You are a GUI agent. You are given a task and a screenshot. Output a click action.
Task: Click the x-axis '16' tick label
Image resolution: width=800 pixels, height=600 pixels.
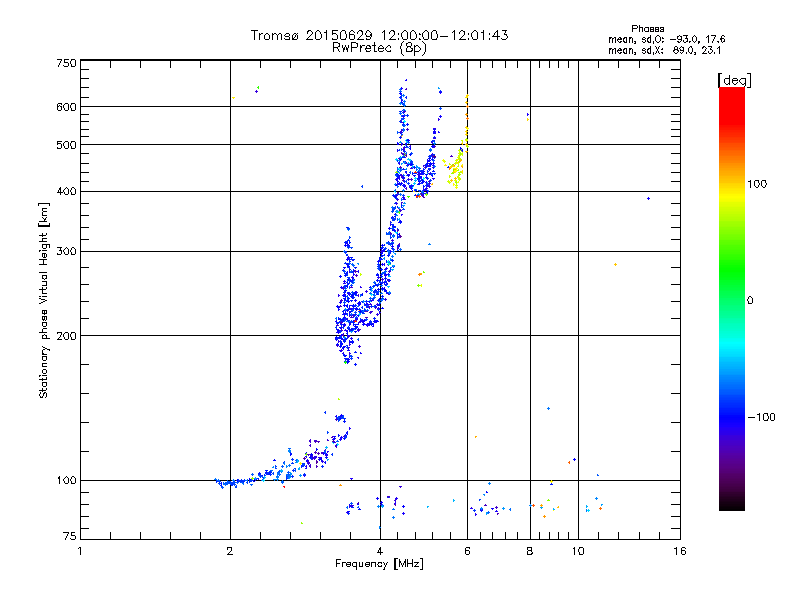coord(680,551)
